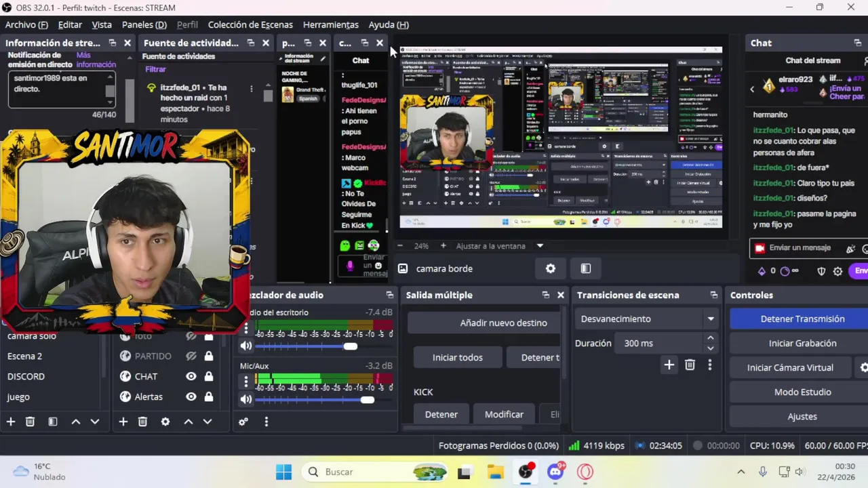This screenshot has width=868, height=488.
Task: Open shield mod tools icon in chat
Action: point(821,271)
